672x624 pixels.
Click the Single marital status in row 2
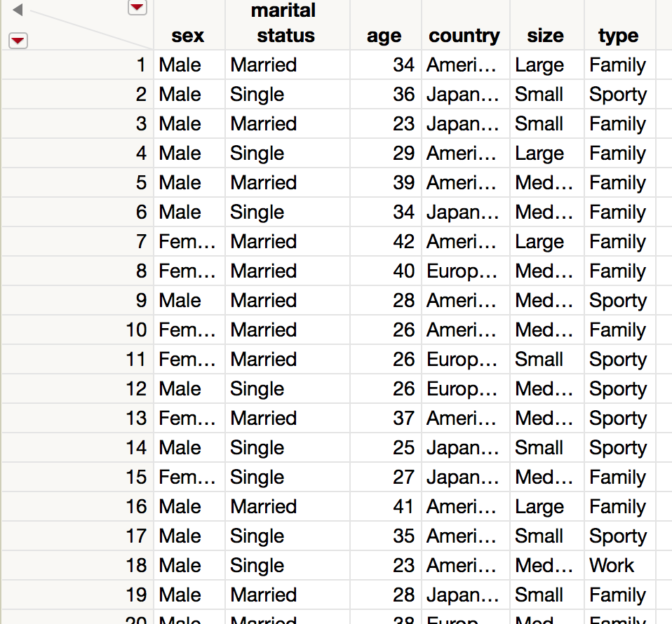(x=257, y=95)
